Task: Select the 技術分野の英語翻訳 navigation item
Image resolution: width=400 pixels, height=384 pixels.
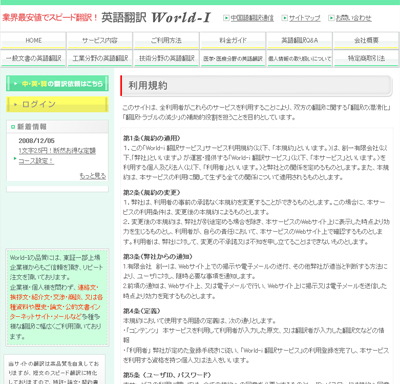Action: (166, 58)
